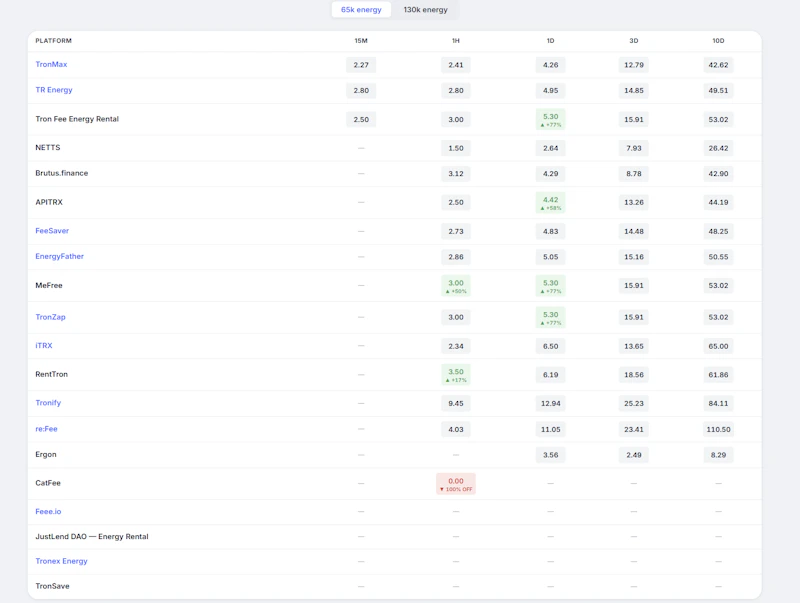This screenshot has height=603, width=800.
Task: Click the Brutus.finance platform name
Action: coord(62,173)
